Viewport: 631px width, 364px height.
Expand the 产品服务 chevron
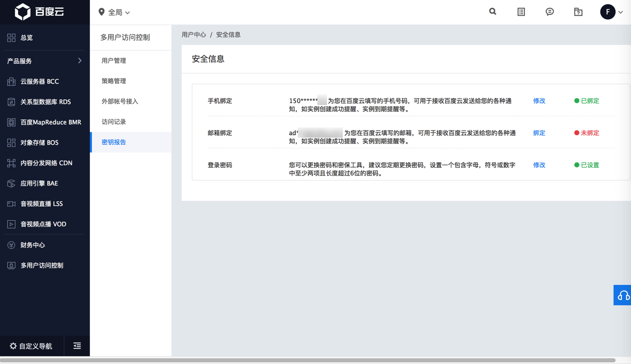(x=80, y=61)
